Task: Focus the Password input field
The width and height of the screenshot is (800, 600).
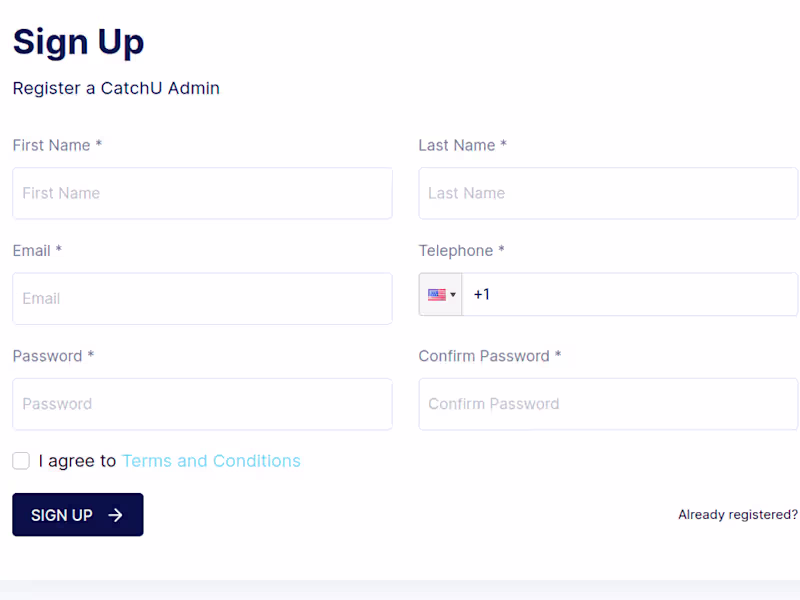Action: click(x=202, y=404)
